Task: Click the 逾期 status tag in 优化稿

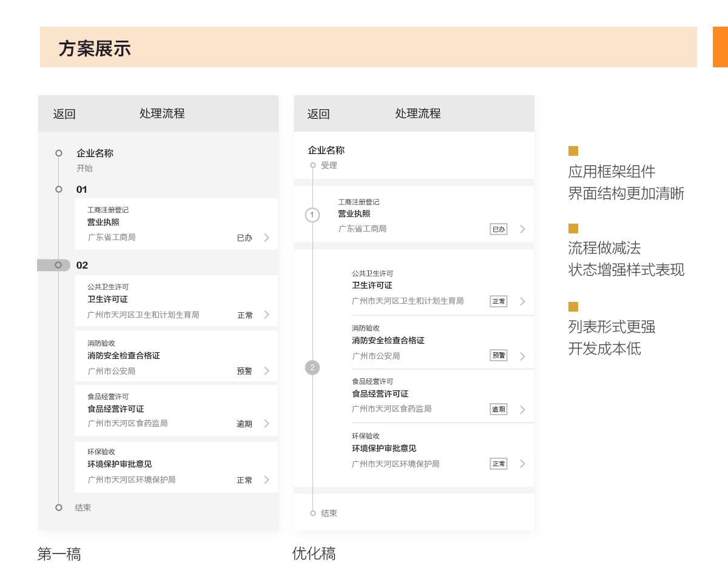Action: tap(499, 409)
